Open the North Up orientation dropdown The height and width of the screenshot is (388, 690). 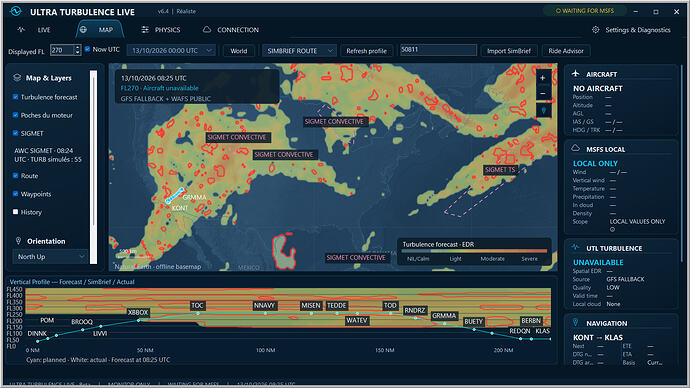point(51,256)
